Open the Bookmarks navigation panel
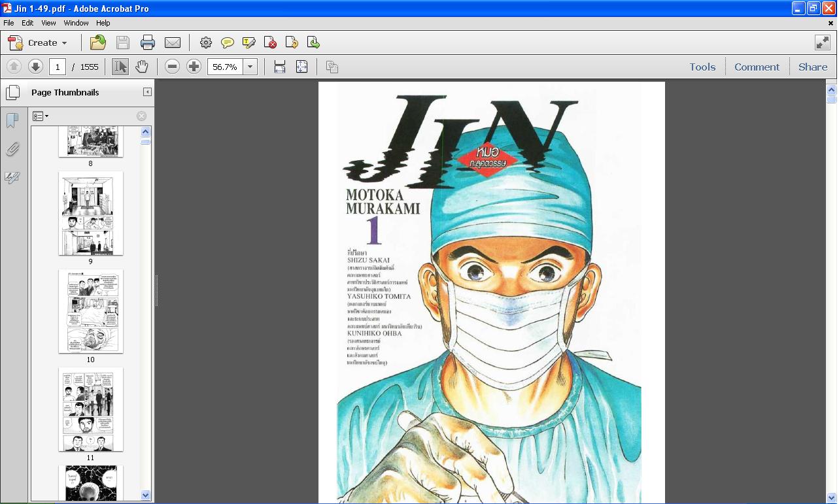 pyautogui.click(x=12, y=120)
